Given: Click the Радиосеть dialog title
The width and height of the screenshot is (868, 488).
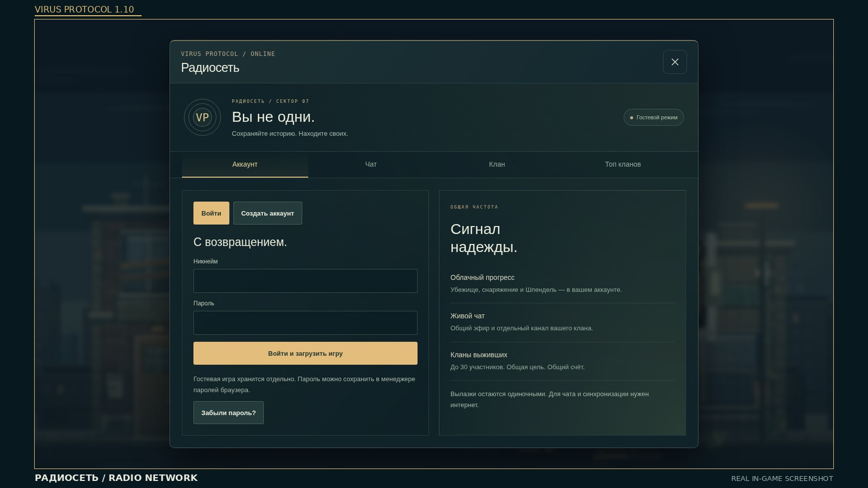Looking at the screenshot, I should click(x=210, y=68).
